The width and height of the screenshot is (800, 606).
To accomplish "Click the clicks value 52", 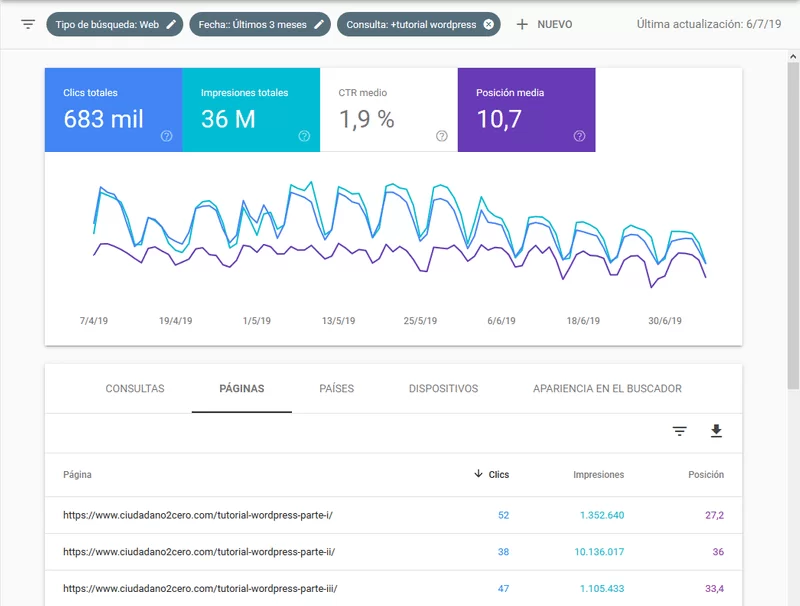I will 504,515.
